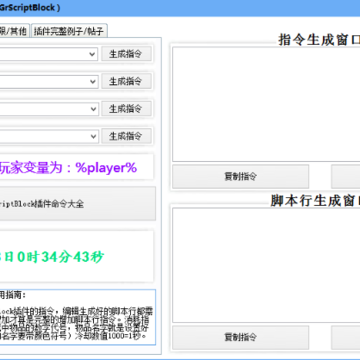
Task: Click the GrScriptBlock title bar text
Action: (x=30, y=8)
